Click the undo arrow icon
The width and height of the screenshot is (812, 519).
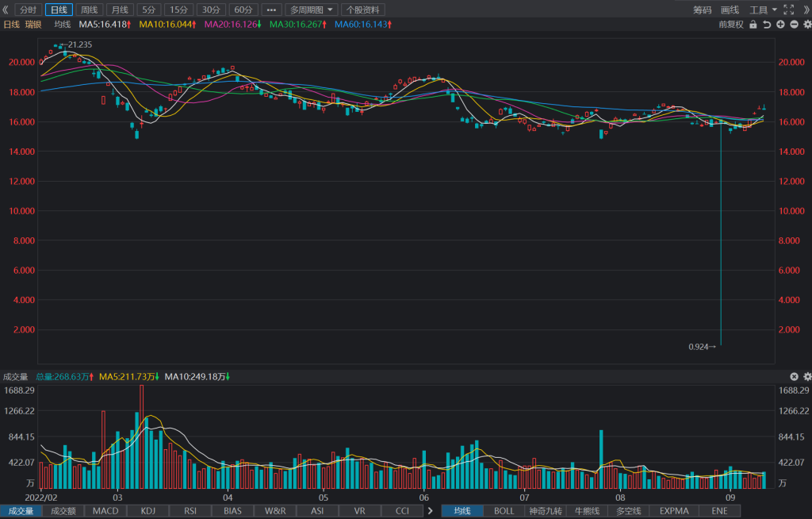[x=767, y=25]
